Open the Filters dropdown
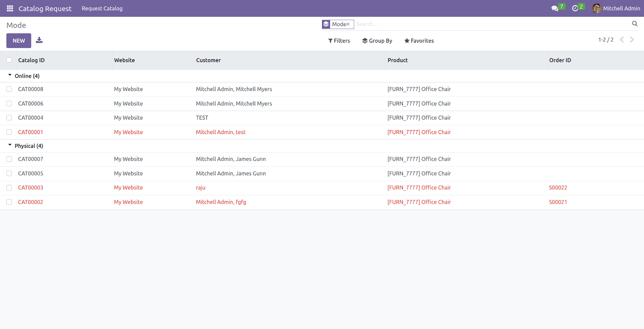 tap(339, 41)
